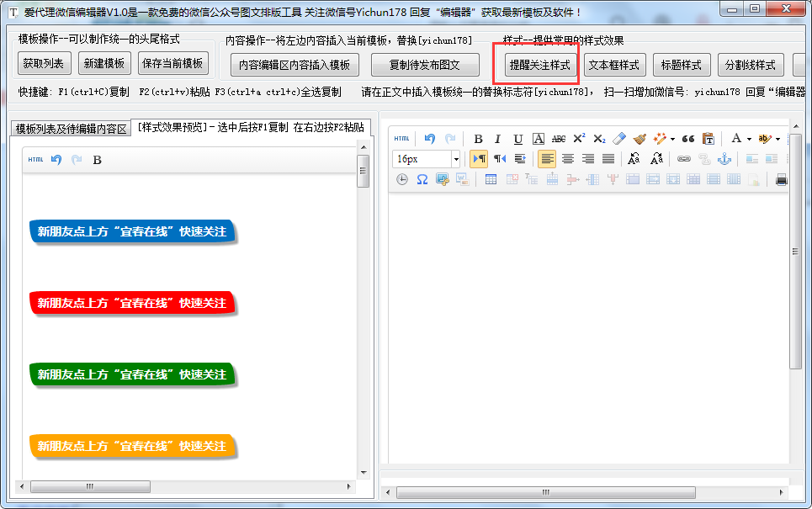The width and height of the screenshot is (812, 509).
Task: Insert blockquote with quote icon
Action: 688,139
